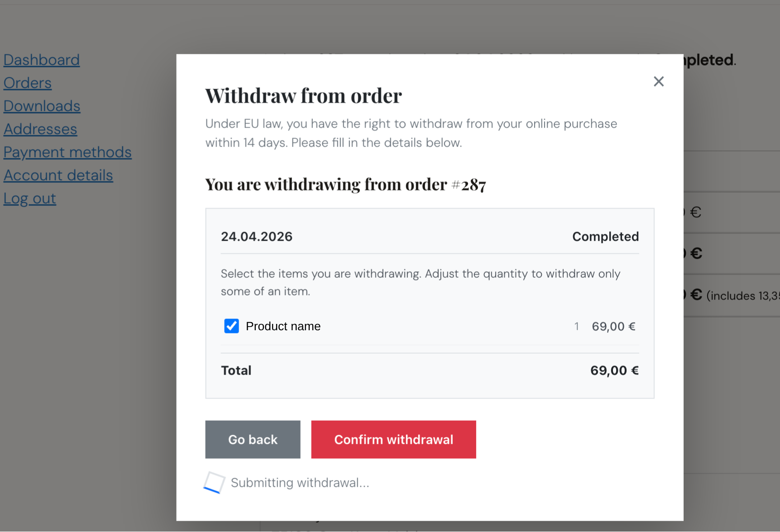Screen dimensions: 780x532
Task: Close the Withdraw from order dialog
Action: [x=659, y=81]
